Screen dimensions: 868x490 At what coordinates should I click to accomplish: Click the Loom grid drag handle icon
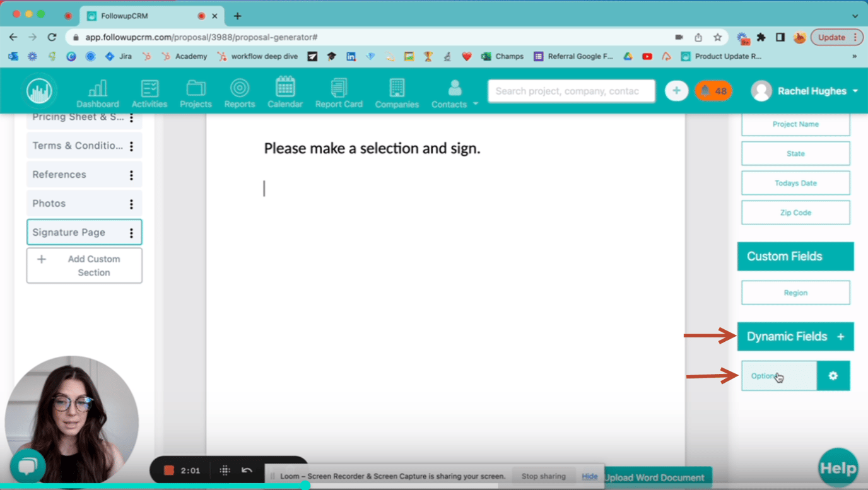tap(225, 470)
